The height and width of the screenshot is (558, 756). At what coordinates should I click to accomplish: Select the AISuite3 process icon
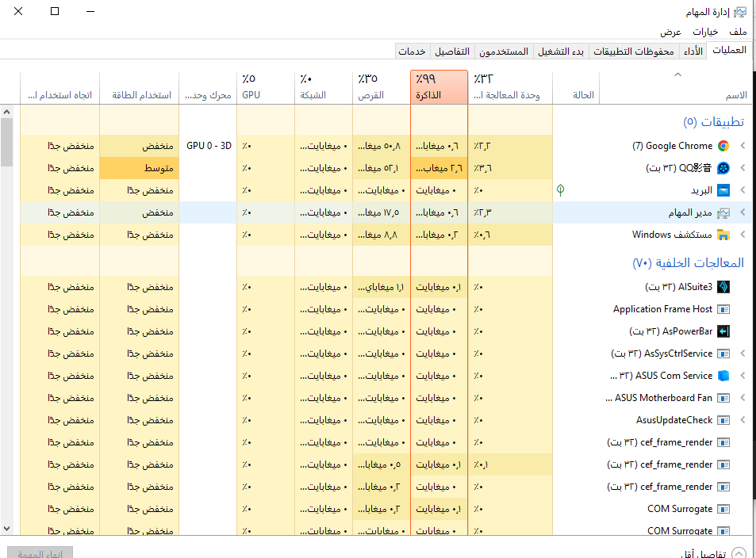pos(723,287)
